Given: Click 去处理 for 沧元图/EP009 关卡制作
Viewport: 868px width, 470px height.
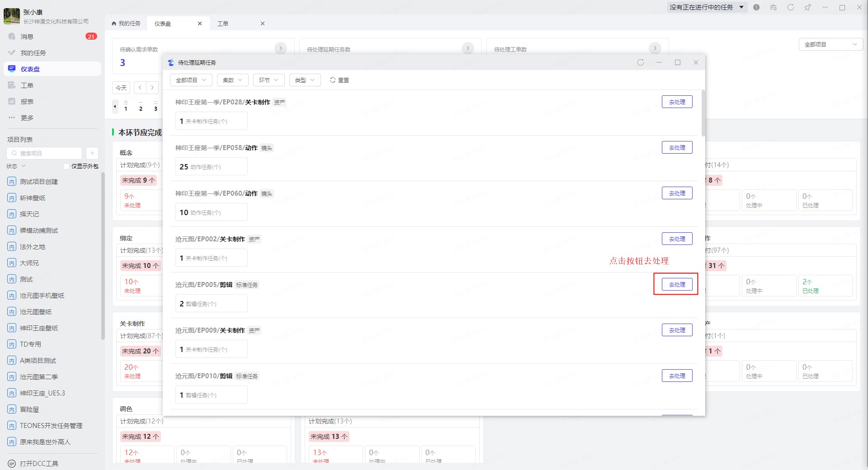Looking at the screenshot, I should [x=677, y=330].
